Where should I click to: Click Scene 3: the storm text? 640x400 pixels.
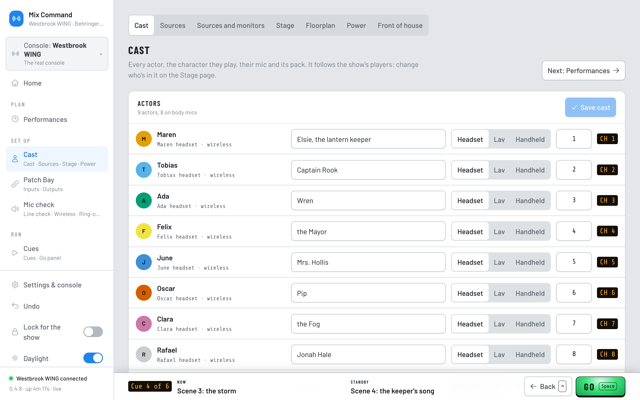pyautogui.click(x=207, y=391)
